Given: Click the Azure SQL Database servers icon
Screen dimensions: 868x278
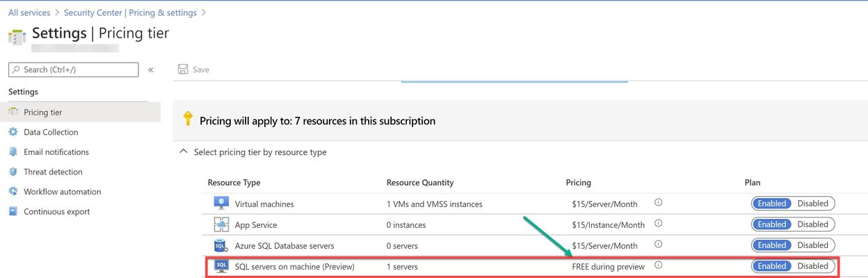Looking at the screenshot, I should click(221, 245).
